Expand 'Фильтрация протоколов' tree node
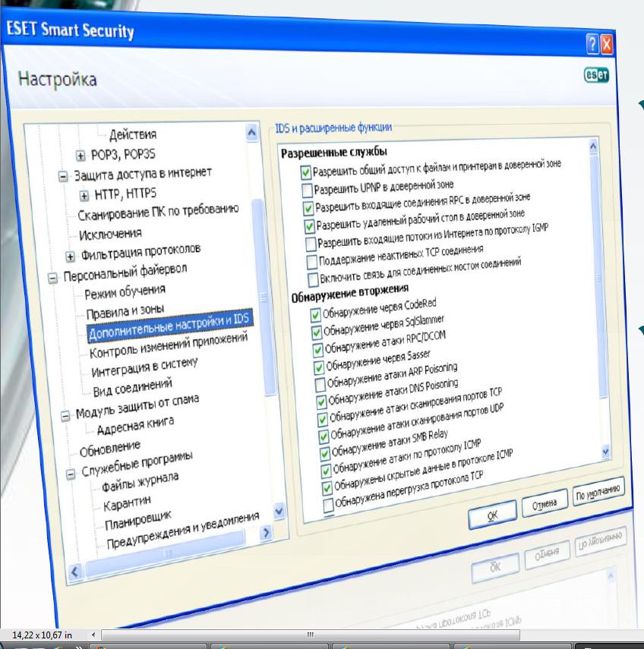This screenshot has height=649, width=644. (70, 257)
